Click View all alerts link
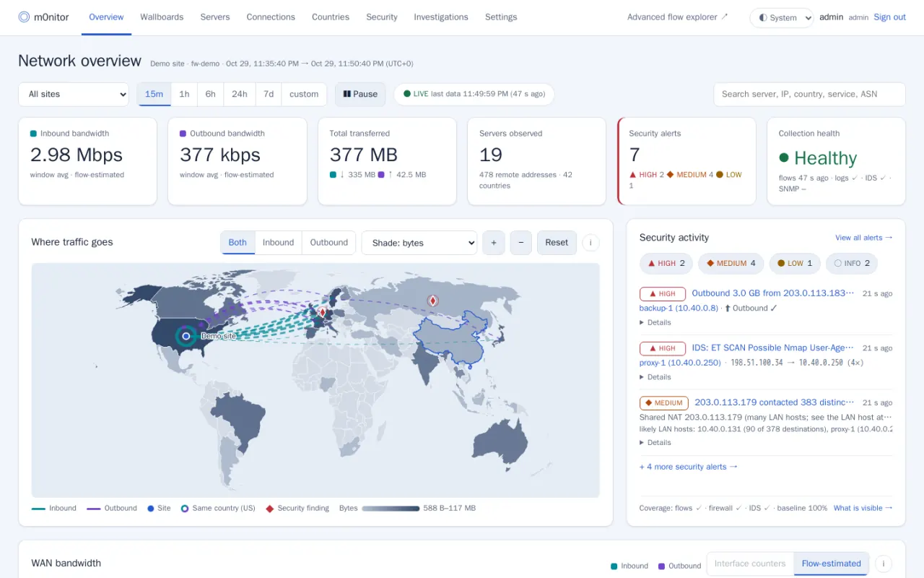Screen dimensions: 924x578 coord(864,238)
